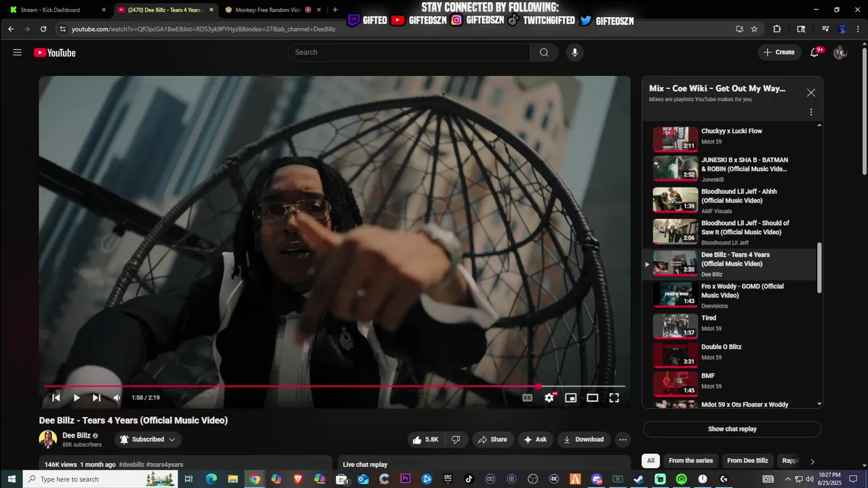Screen dimensions: 868x488
Task: Toggle theater mode view
Action: (592, 398)
